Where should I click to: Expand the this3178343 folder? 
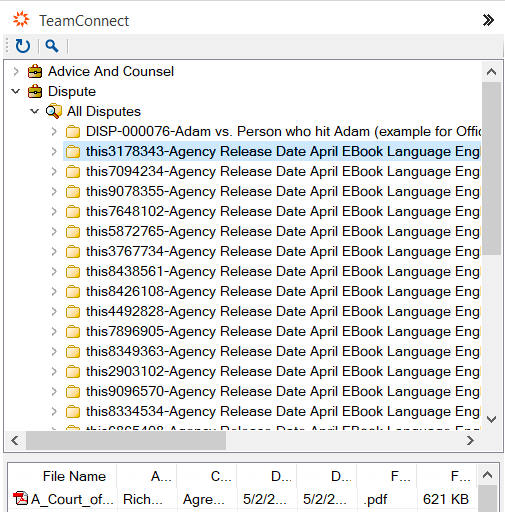[x=54, y=151]
